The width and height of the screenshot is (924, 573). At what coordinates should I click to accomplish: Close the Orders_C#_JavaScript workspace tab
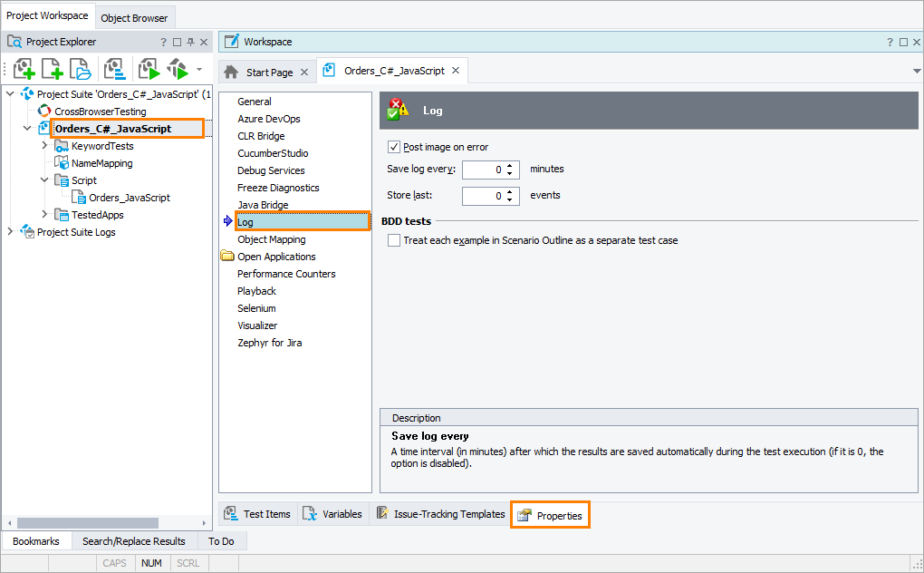click(456, 71)
